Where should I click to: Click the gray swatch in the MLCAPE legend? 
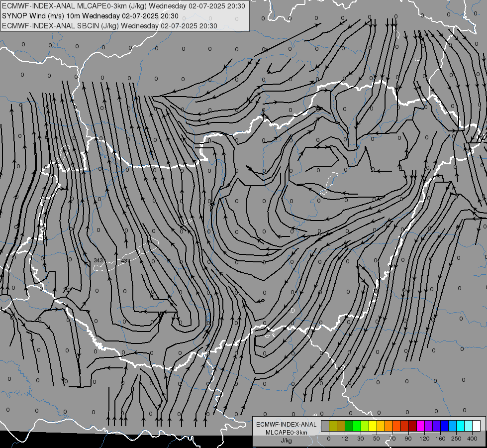pos(325,426)
